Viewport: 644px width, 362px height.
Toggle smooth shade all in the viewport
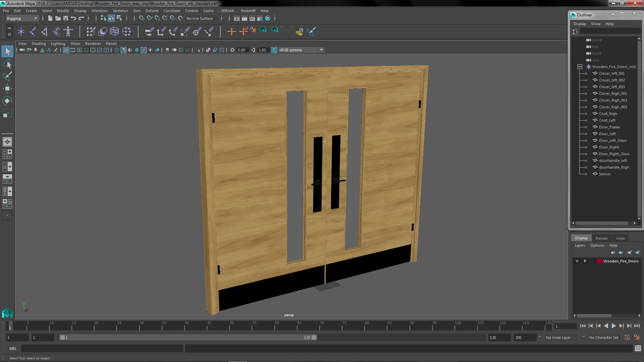(x=123, y=50)
